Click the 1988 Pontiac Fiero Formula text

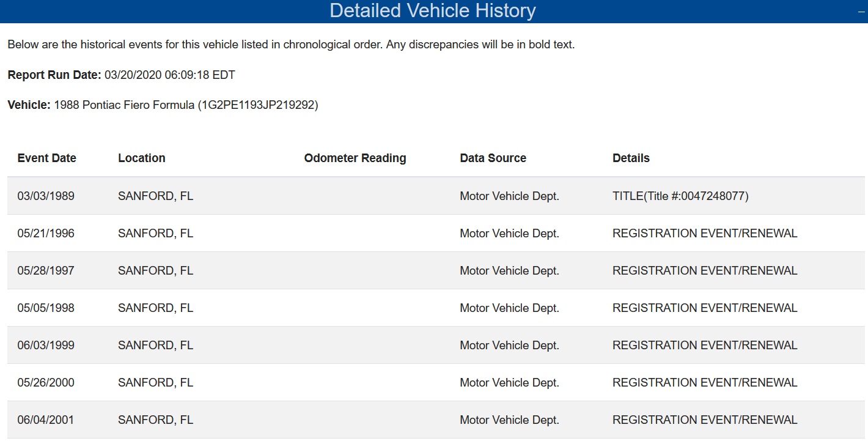point(123,105)
